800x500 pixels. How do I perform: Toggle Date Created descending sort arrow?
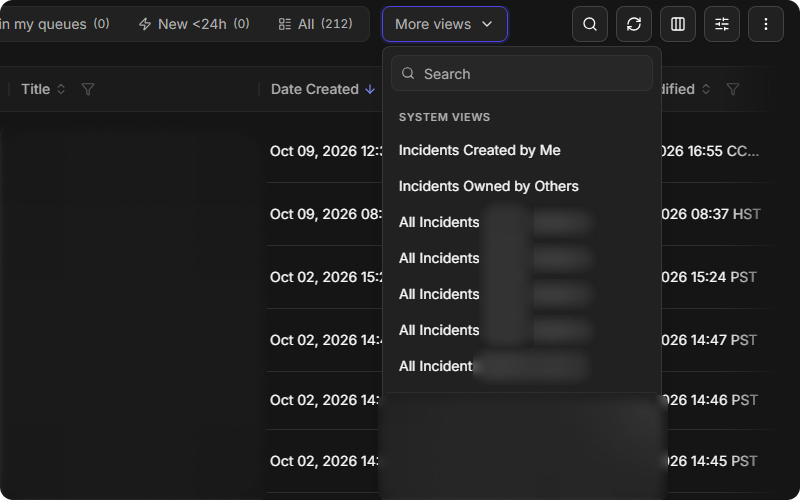[370, 89]
